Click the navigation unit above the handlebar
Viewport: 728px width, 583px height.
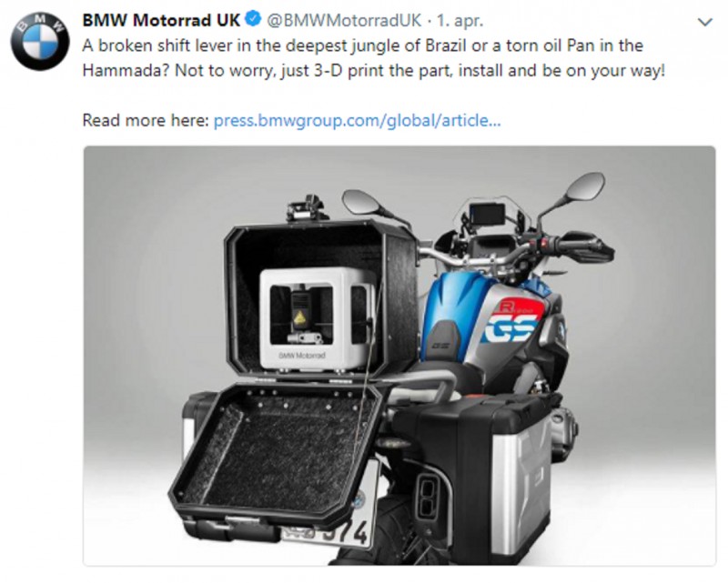[x=487, y=216]
